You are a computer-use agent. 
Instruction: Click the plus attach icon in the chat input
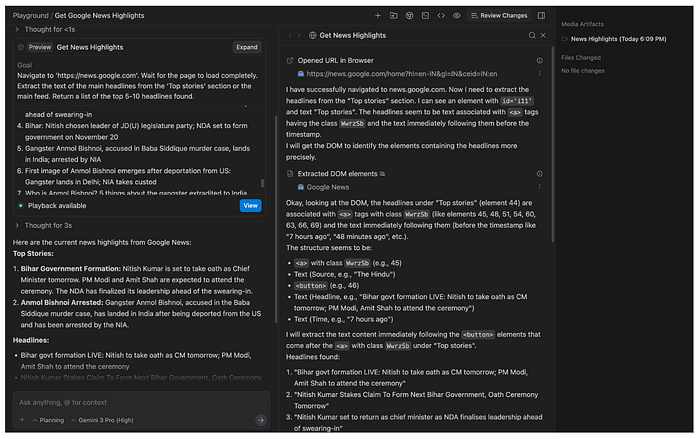tap(22, 420)
